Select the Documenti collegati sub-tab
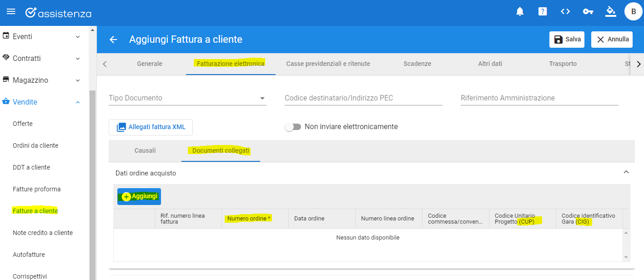 [x=221, y=150]
